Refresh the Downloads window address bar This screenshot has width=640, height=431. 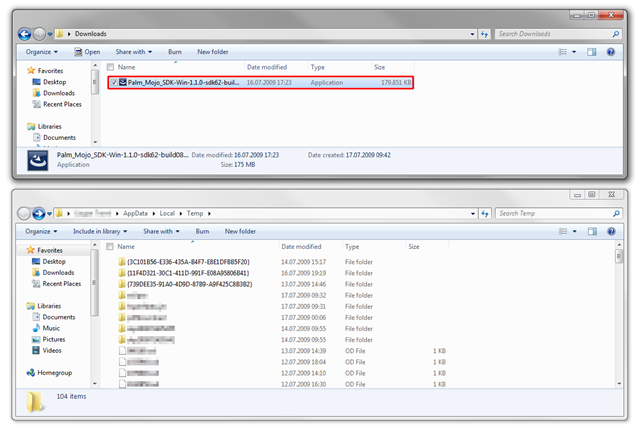484,34
